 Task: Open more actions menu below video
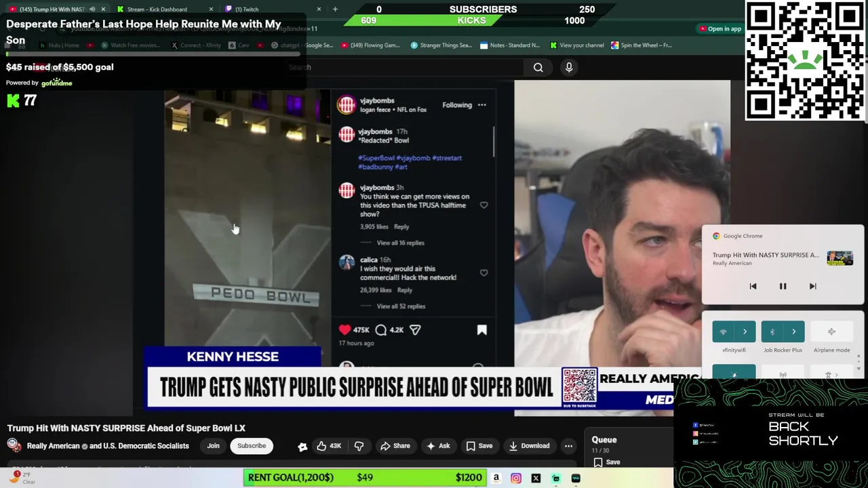coord(568,446)
